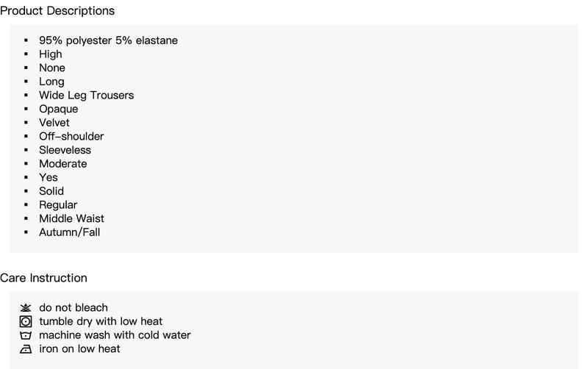The image size is (588, 369).
Task: Click the 'iron on low heat' text
Action: pyautogui.click(x=79, y=348)
